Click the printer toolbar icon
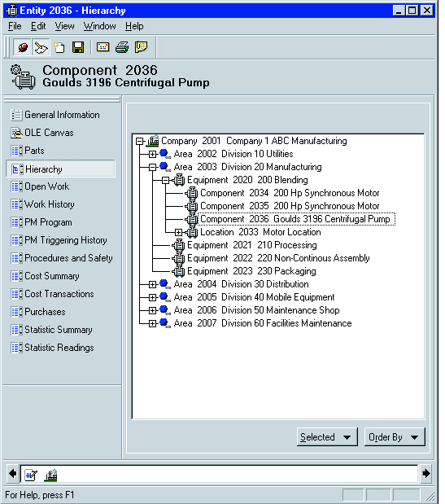 [122, 47]
